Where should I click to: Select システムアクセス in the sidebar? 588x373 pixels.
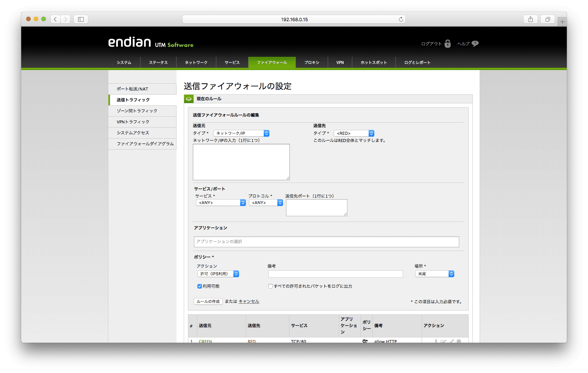(142, 133)
